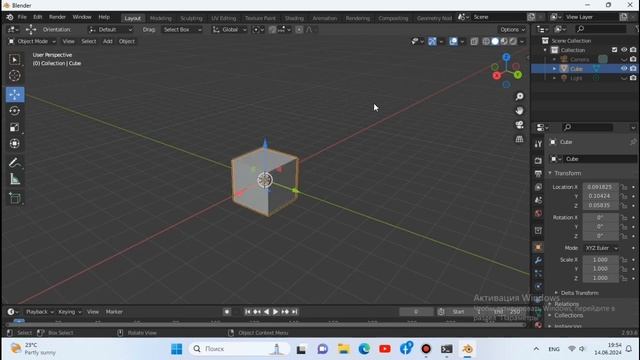Toggle visibility eye of Collection
This screenshot has height=360, width=640.
624,50
